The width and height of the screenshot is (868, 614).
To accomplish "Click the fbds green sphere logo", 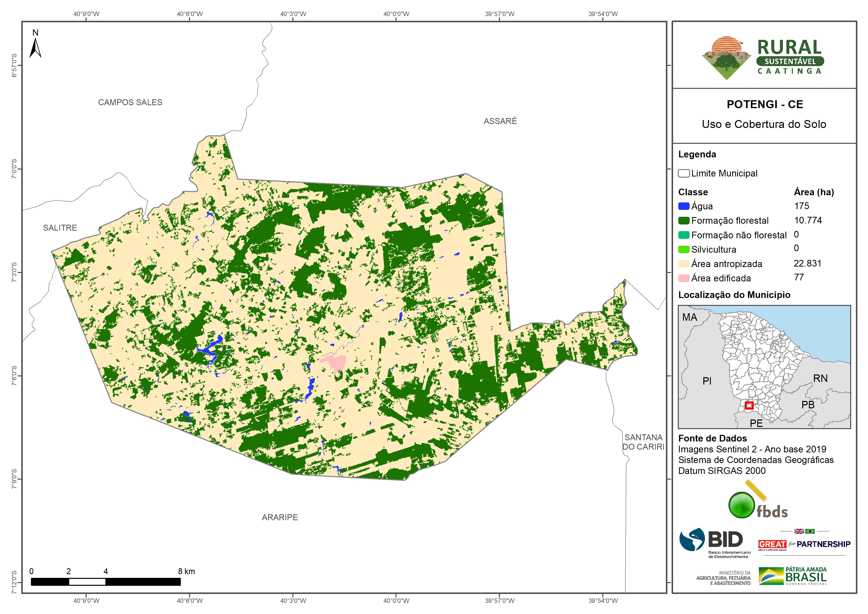I will point(741,505).
